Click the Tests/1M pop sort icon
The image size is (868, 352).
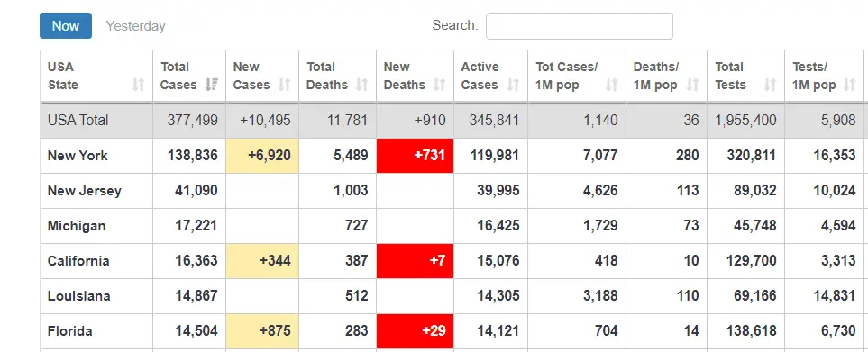[849, 85]
